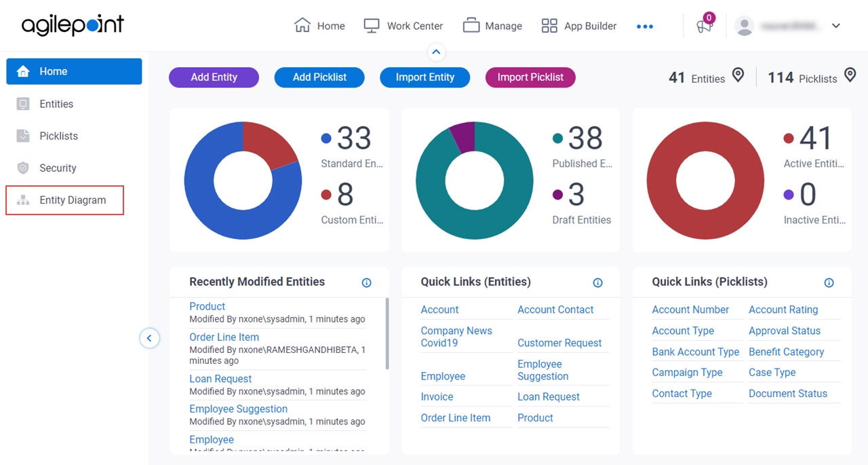868x465 pixels.
Task: Open the Benefit Category picklist link
Action: point(787,352)
